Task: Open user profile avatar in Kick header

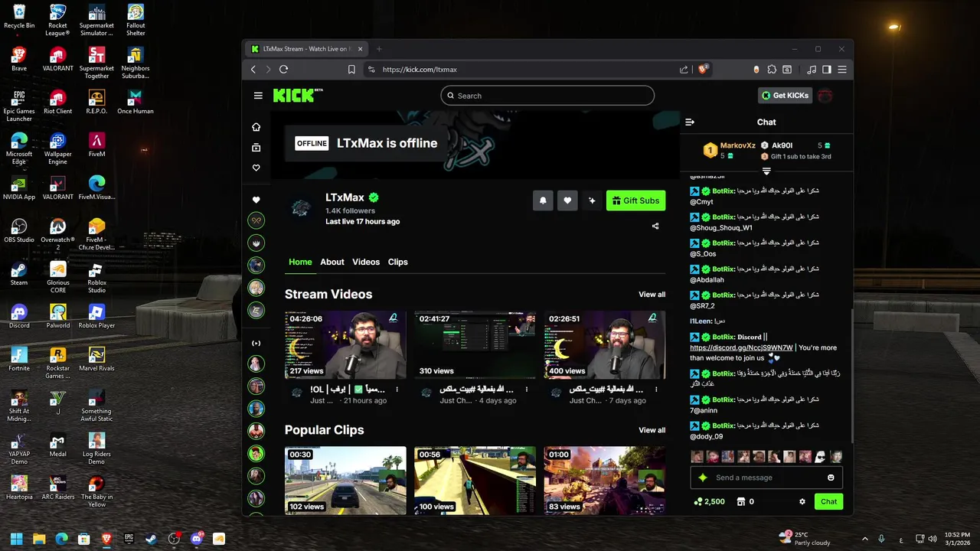Action: 825,96
